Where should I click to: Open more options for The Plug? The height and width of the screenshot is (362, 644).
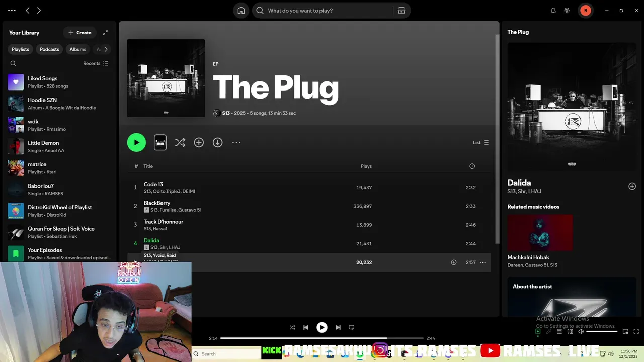[x=236, y=142]
